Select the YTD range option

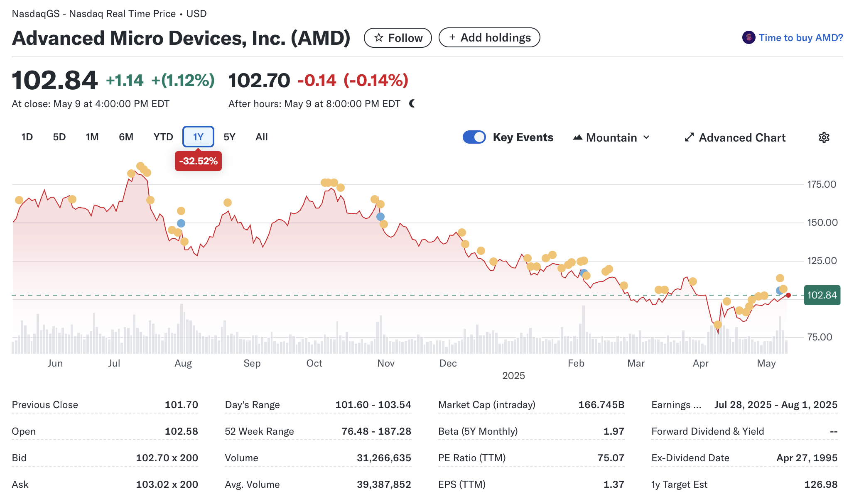[x=163, y=137]
